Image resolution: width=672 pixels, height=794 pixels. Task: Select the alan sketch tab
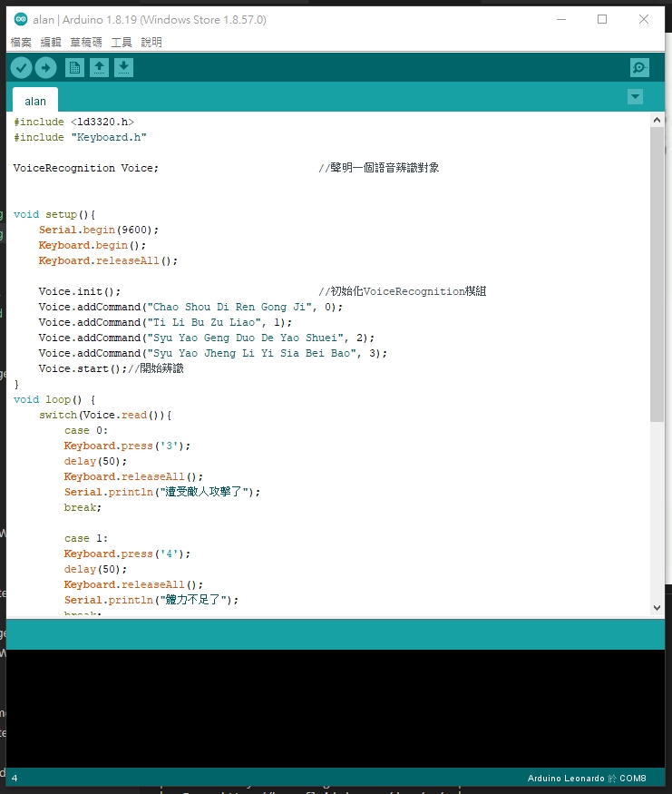pos(35,101)
